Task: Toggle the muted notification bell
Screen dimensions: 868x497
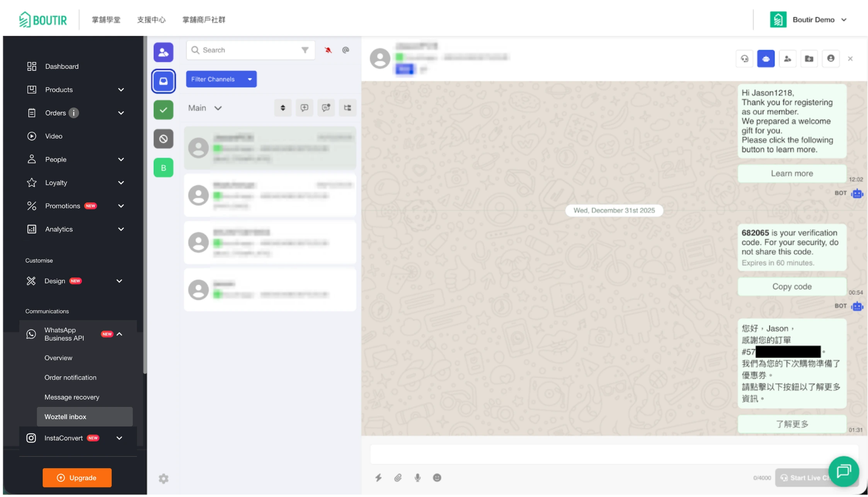Action: (328, 50)
